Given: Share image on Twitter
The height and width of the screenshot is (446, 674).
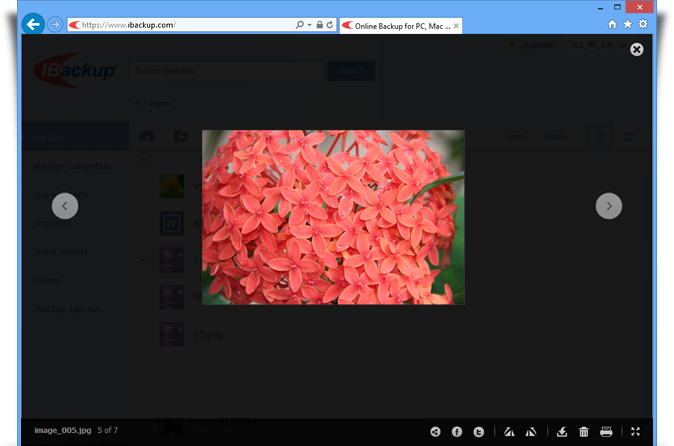Looking at the screenshot, I should [478, 432].
